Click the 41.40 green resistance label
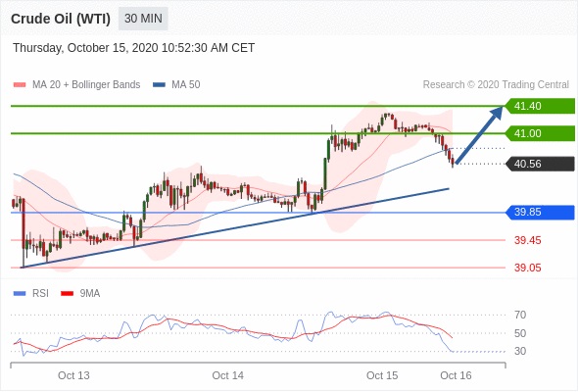Image resolution: width=578 pixels, height=392 pixels. point(540,106)
